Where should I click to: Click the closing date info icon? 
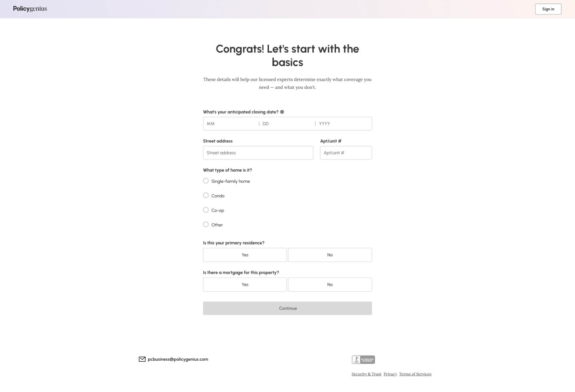coord(282,112)
